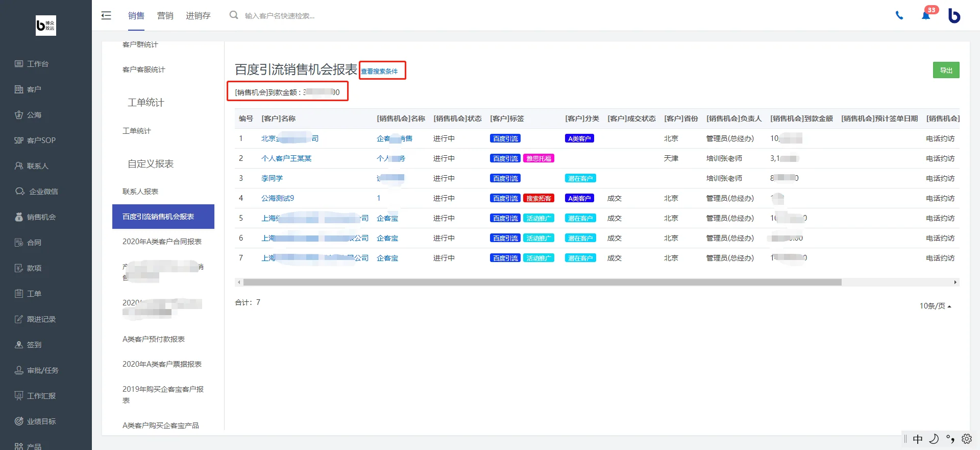The image size is (980, 450).
Task: Go to 企业微信 in the sidebar
Action: click(x=36, y=192)
